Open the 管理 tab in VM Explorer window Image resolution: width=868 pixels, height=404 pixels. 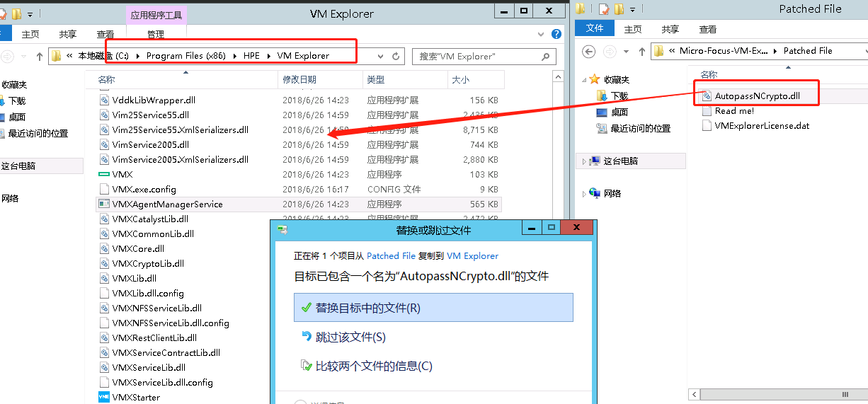coord(156,34)
